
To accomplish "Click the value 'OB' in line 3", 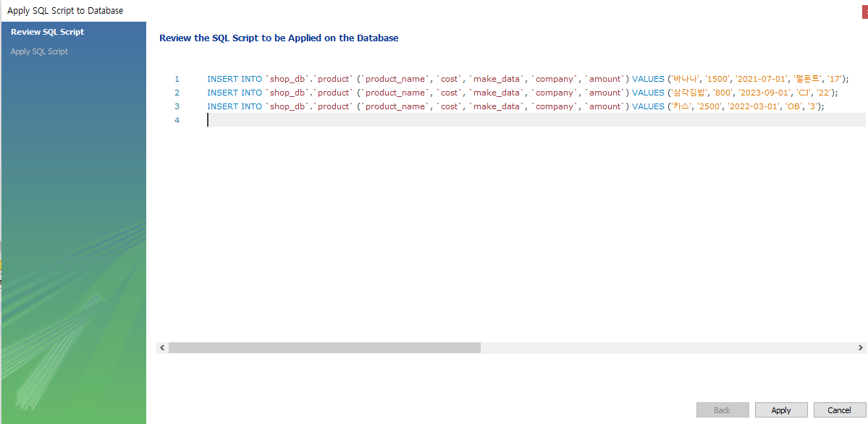I will click(793, 106).
